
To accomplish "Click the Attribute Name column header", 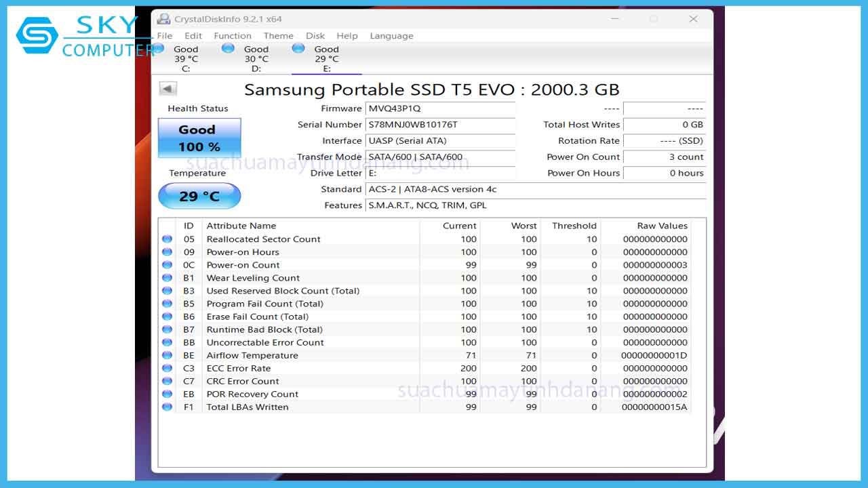I will pos(311,226).
